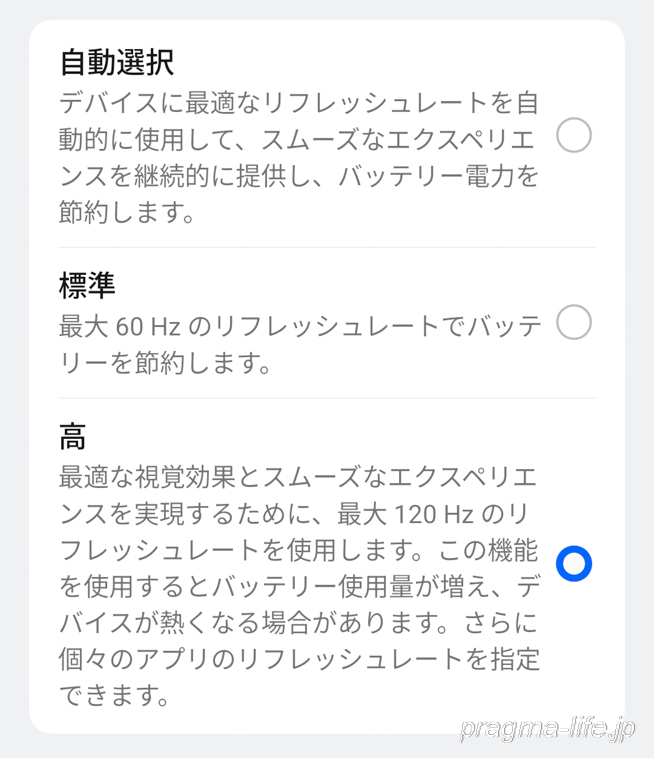Click the divider between 標準 and 高
654x758 pixels.
[327, 398]
